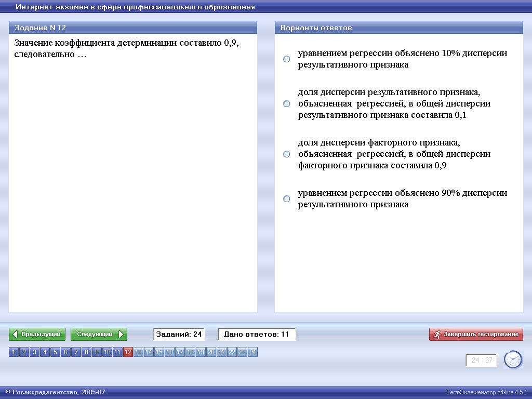Jump to question 19
The height and width of the screenshot is (399, 532).
coord(201,352)
